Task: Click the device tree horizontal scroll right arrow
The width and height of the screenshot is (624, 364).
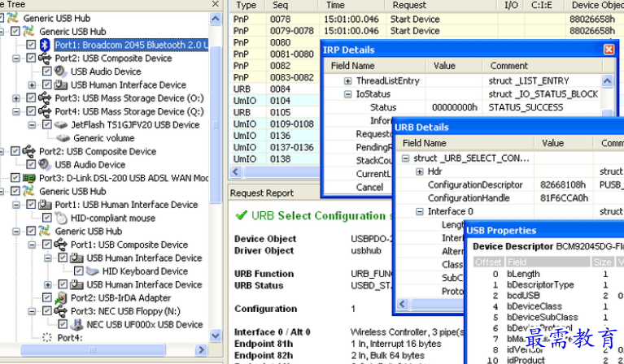Action: pos(202,349)
